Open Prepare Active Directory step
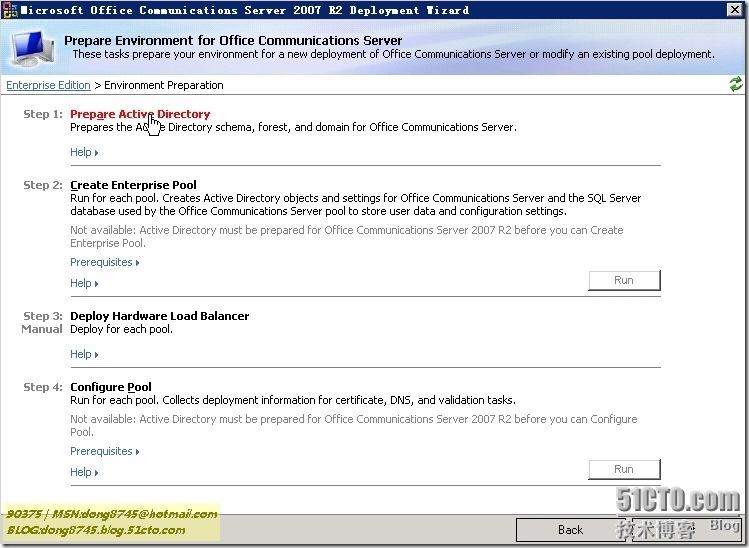The width and height of the screenshot is (749, 548). coord(140,114)
